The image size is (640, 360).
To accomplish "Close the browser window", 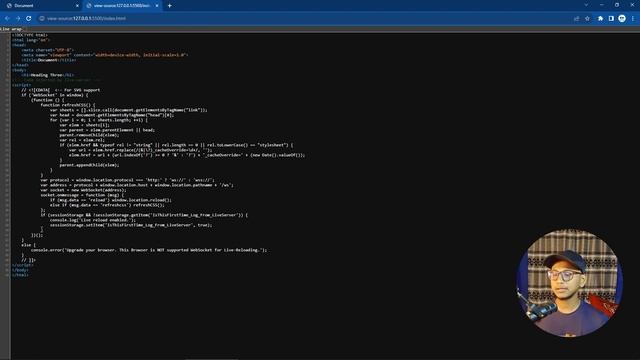I will [x=632, y=5].
